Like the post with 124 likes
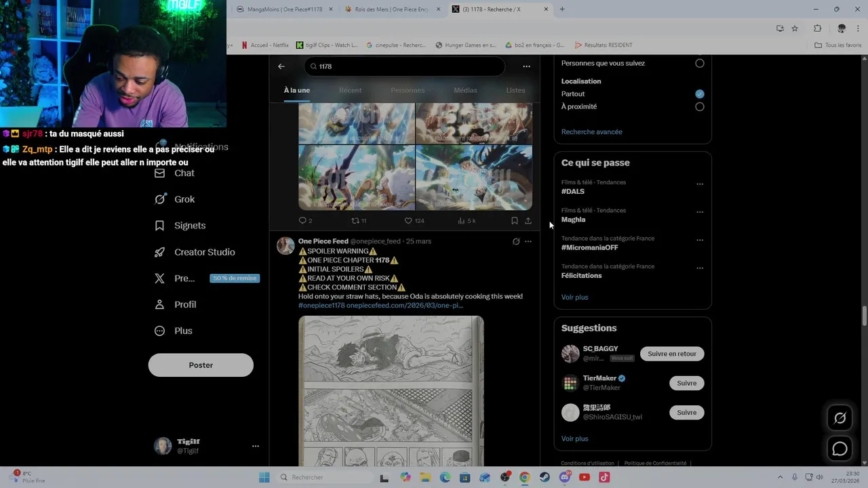The width and height of the screenshot is (868, 488). pyautogui.click(x=414, y=221)
